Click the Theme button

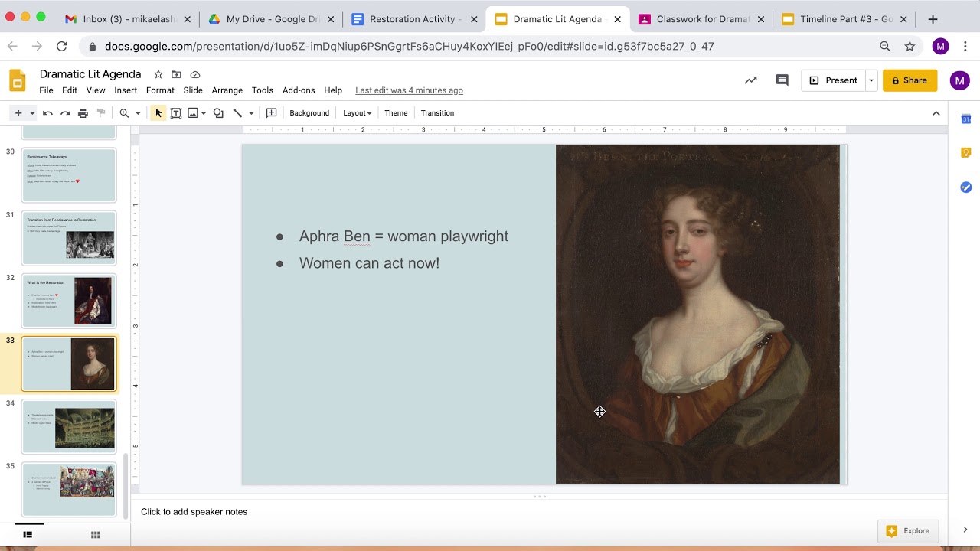pos(396,113)
